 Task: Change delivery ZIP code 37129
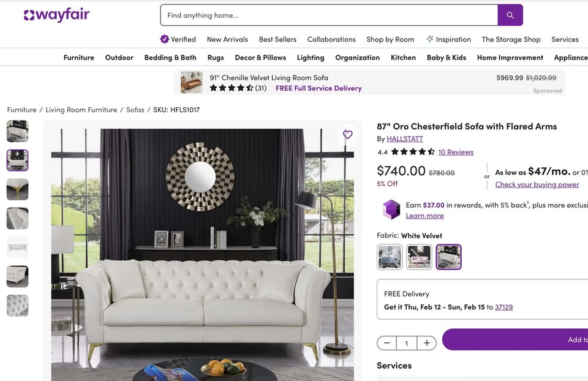click(x=503, y=307)
